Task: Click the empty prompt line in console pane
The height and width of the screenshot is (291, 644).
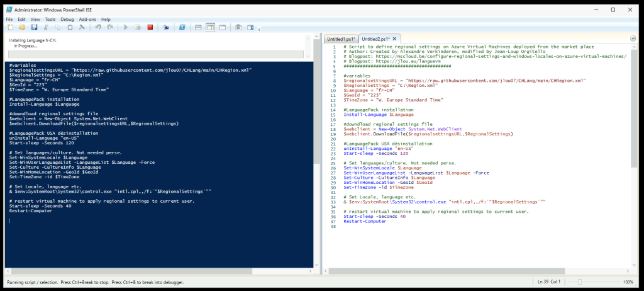Action: pyautogui.click(x=159, y=220)
